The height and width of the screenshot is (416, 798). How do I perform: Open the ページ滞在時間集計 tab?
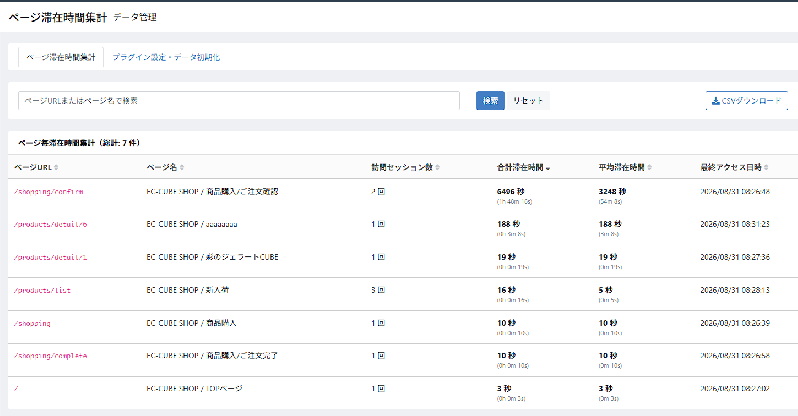tap(61, 58)
